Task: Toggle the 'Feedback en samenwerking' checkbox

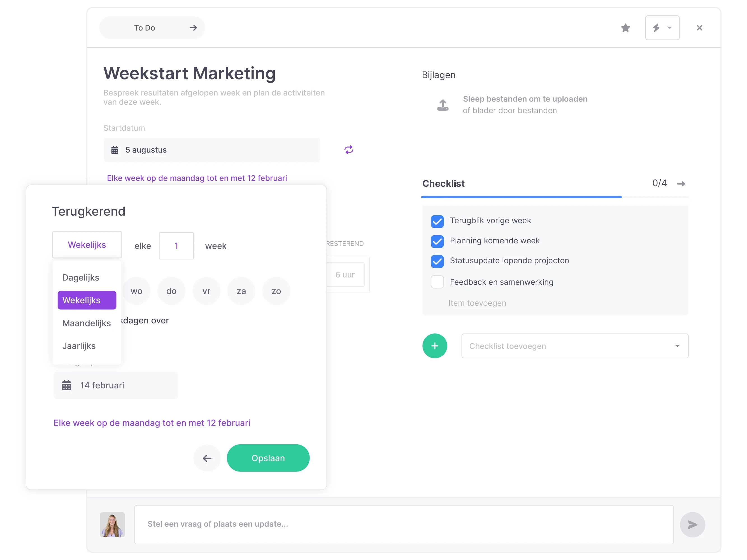Action: (438, 282)
